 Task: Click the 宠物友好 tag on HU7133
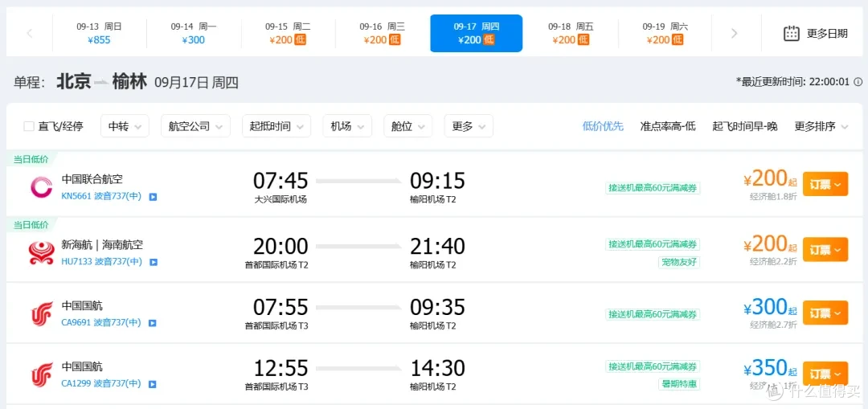pyautogui.click(x=679, y=261)
